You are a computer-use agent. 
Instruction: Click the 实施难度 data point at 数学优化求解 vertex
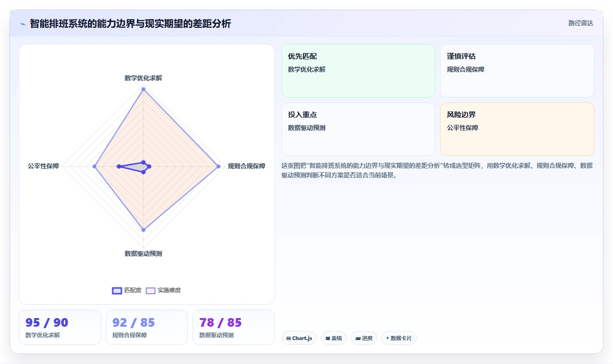point(143,89)
